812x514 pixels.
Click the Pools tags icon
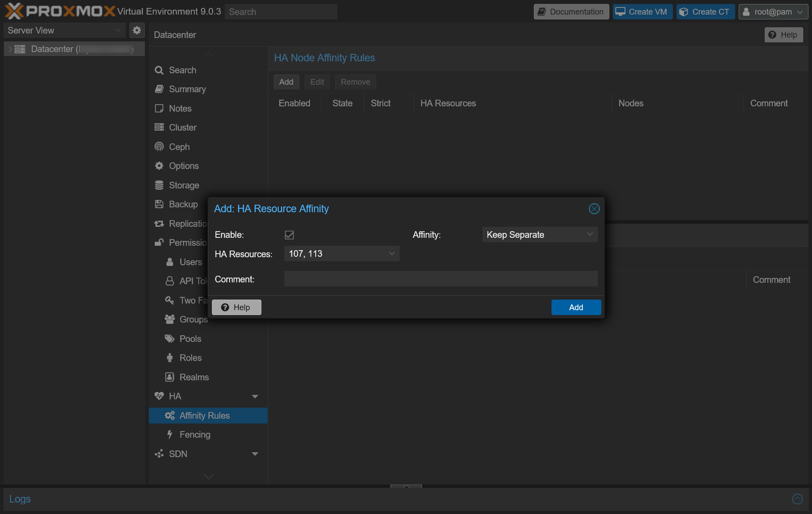(x=170, y=339)
